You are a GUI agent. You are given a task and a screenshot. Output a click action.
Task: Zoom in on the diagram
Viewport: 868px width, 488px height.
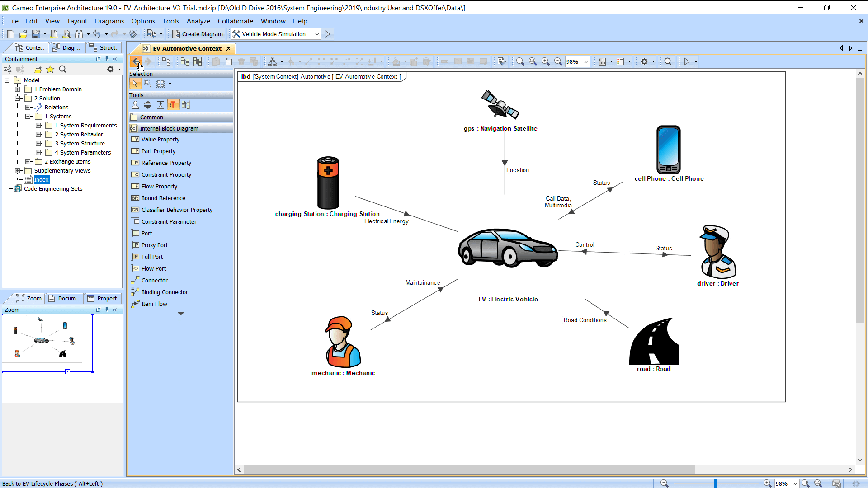click(546, 61)
